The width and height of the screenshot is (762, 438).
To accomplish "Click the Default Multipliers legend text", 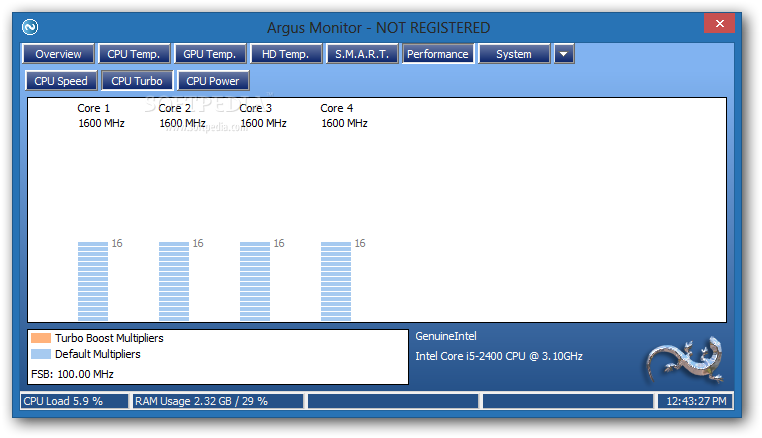I will (98, 354).
